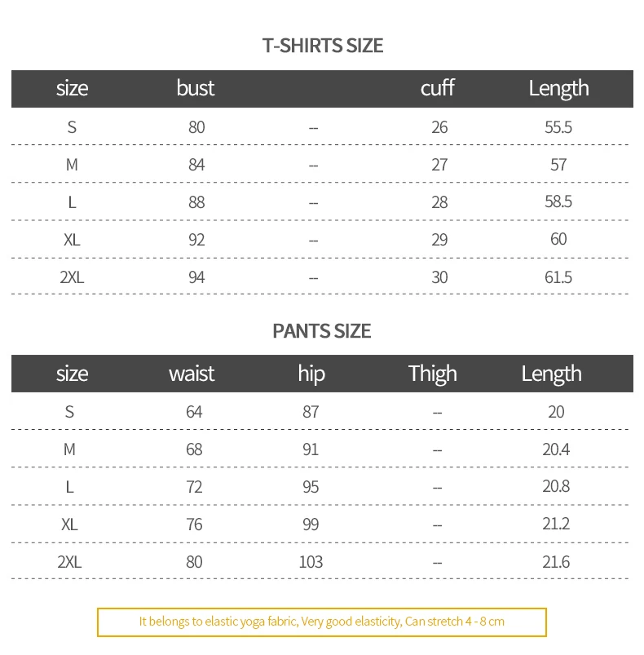Click the waist column header
Image resolution: width=644 pixels, height=655 pixels.
coord(192,374)
